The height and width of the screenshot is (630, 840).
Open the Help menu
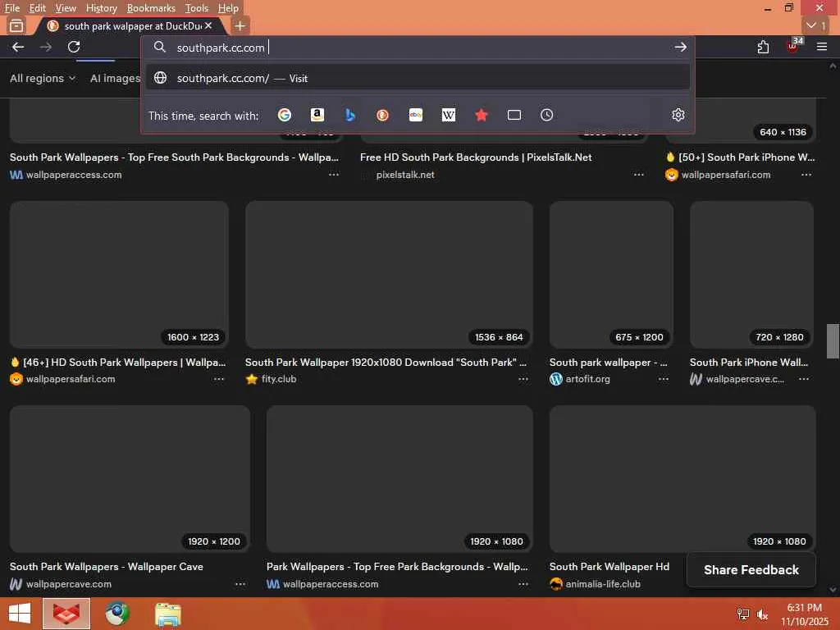pyautogui.click(x=228, y=8)
